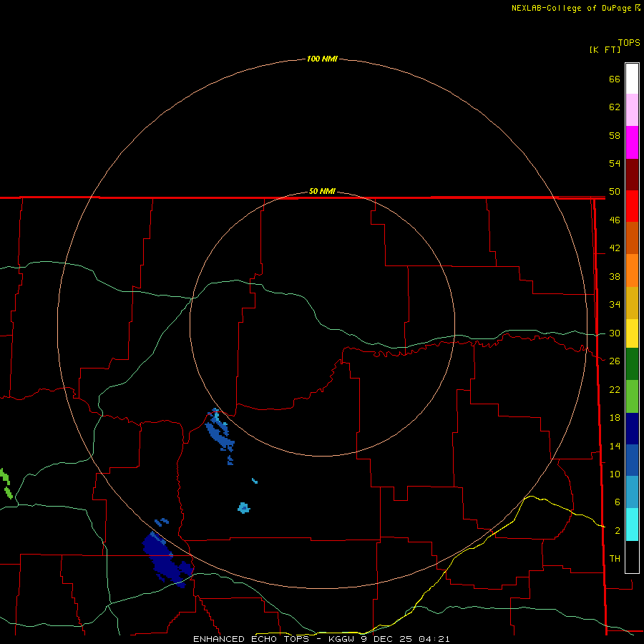The height and width of the screenshot is (644, 644).
Task: Select the dark green legend swatch
Action: [x=632, y=364]
